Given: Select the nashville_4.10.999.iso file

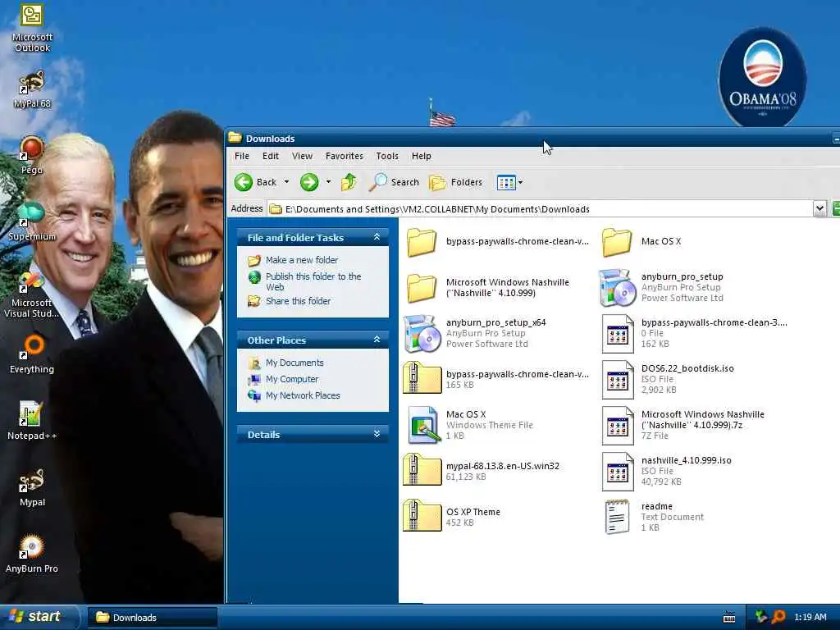Looking at the screenshot, I should coord(666,471).
